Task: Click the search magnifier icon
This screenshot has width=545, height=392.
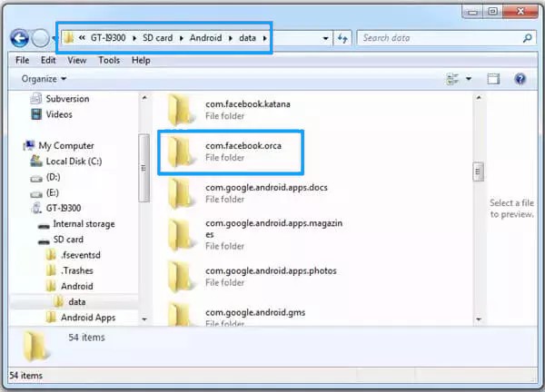Action: [527, 39]
